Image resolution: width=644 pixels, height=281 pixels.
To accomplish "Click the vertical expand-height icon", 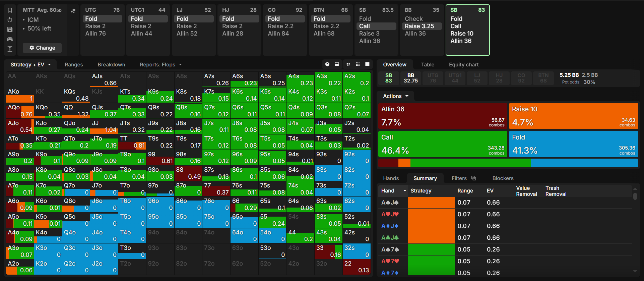I will [x=10, y=49].
